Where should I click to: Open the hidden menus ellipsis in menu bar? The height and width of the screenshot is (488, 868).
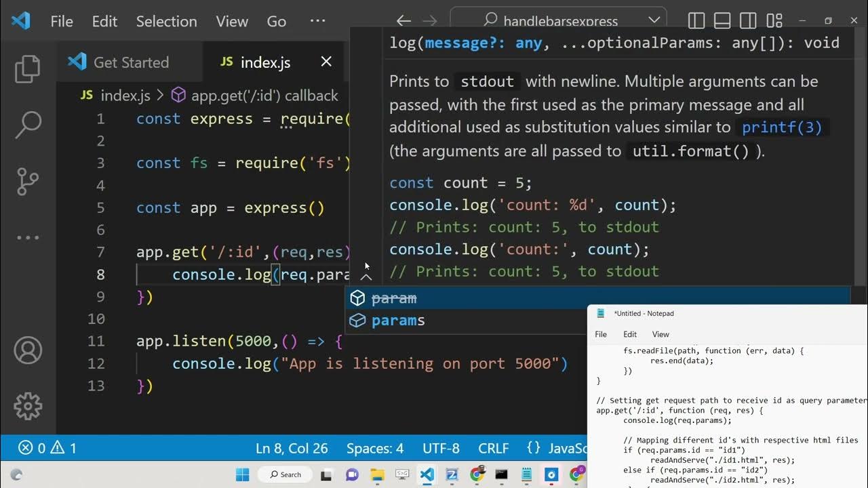(317, 21)
